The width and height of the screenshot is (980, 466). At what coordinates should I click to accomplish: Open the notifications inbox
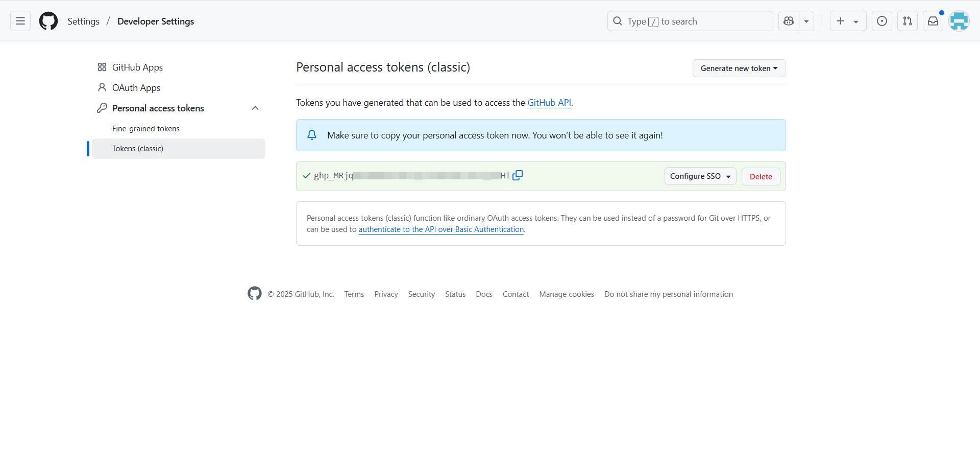pos(934,21)
